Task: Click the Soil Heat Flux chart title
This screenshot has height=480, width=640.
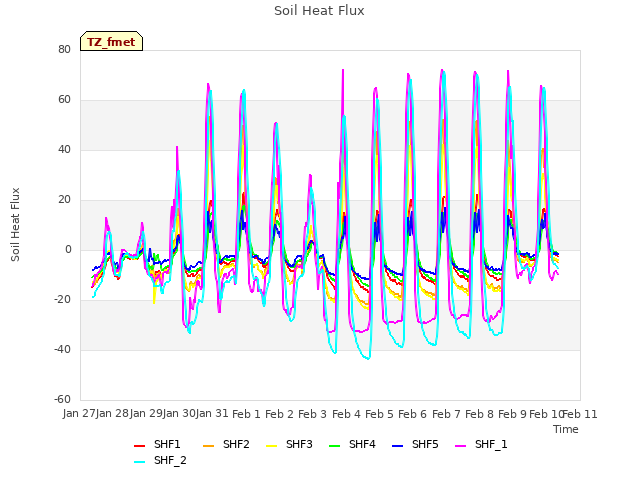Action: coord(319,11)
